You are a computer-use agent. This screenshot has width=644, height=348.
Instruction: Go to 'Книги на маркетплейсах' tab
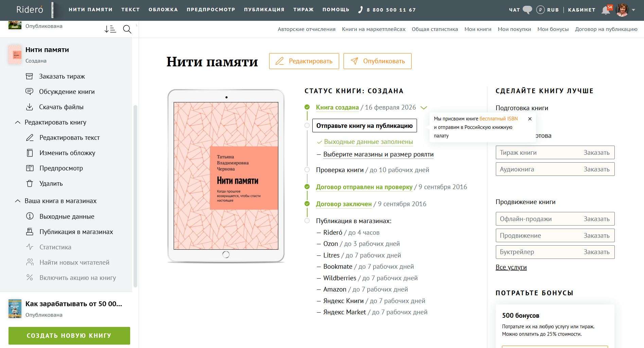pyautogui.click(x=373, y=29)
